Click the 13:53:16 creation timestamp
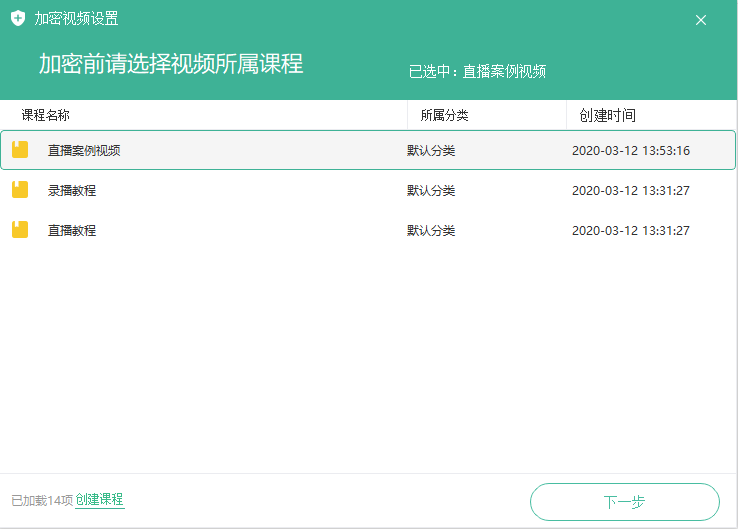The image size is (738, 529). tap(631, 151)
